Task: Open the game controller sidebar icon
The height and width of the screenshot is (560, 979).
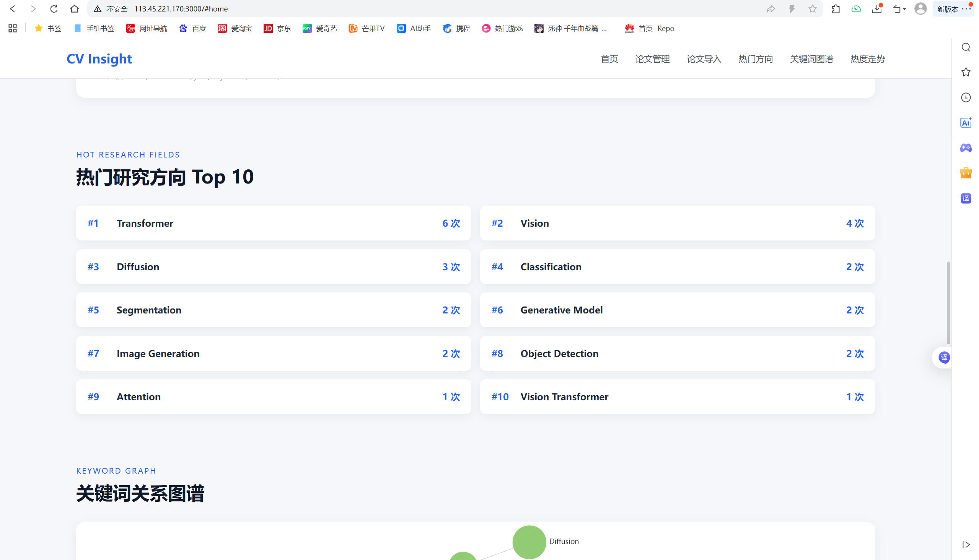Action: tap(966, 148)
